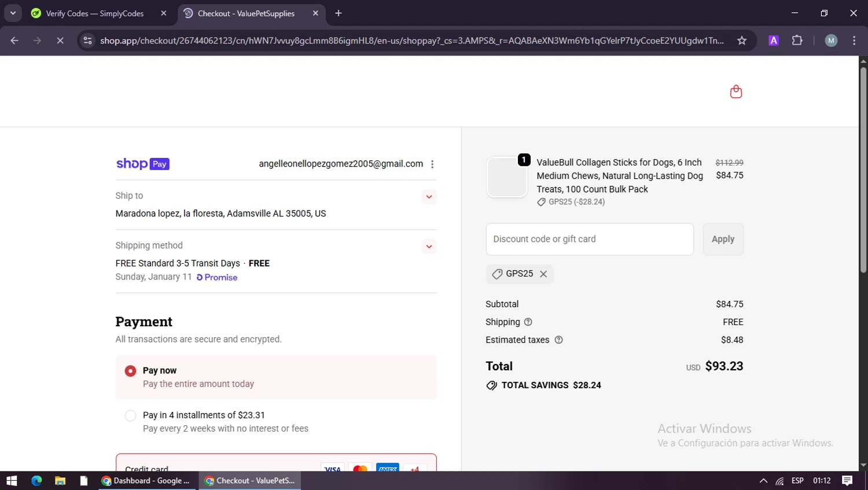This screenshot has width=868, height=490.
Task: Open the Chrome profile M avatar
Action: tap(831, 40)
